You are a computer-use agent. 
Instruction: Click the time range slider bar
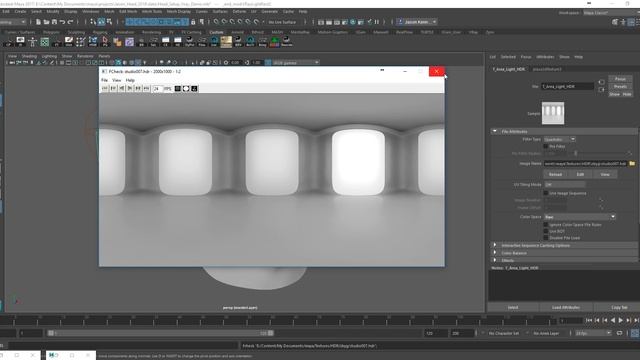tap(160, 333)
